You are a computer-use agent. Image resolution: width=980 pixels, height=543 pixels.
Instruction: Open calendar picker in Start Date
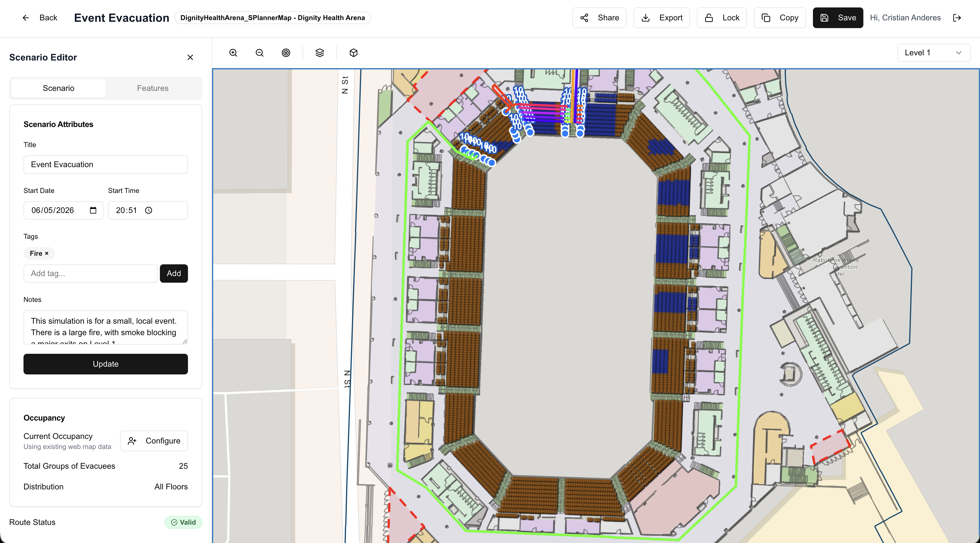pyautogui.click(x=93, y=210)
